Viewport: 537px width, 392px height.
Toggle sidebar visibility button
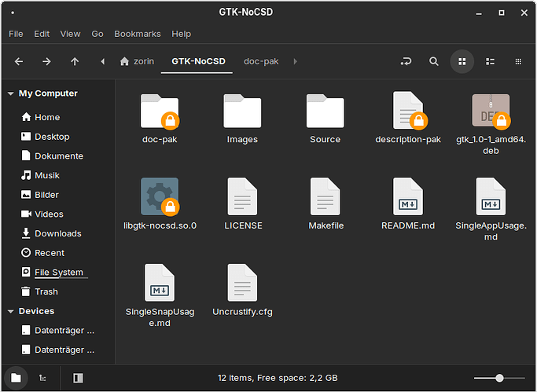78,378
